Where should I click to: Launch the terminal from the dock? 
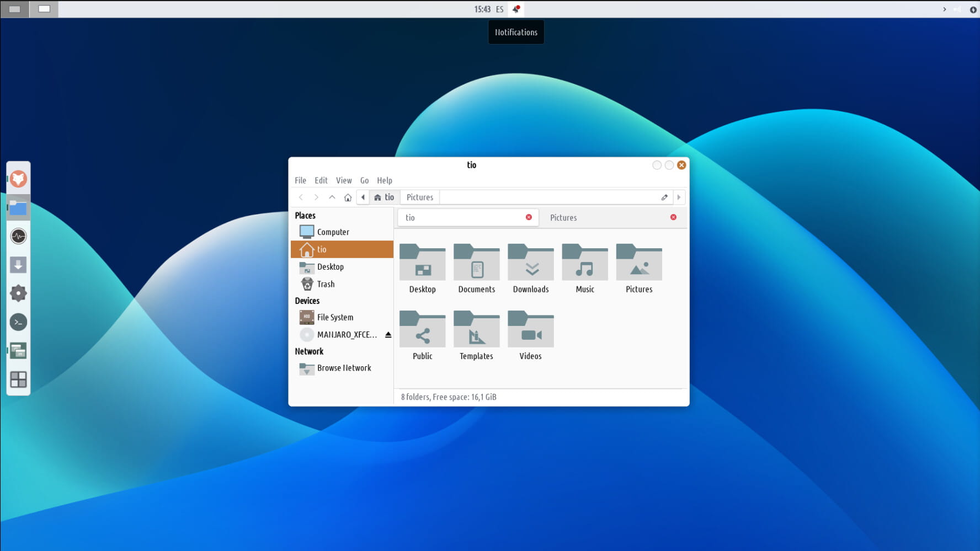pos(18,322)
